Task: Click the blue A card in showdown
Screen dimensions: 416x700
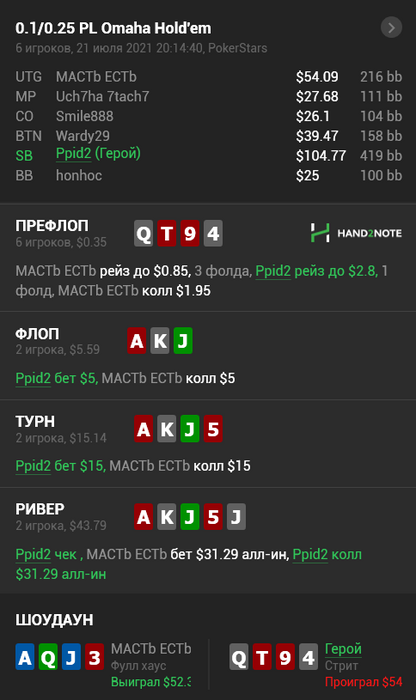Action: point(25,657)
